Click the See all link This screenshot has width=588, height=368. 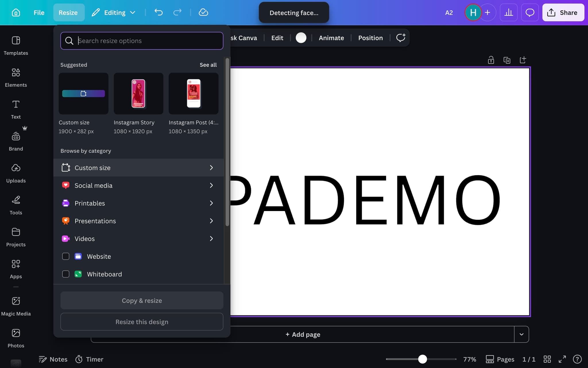pyautogui.click(x=208, y=65)
